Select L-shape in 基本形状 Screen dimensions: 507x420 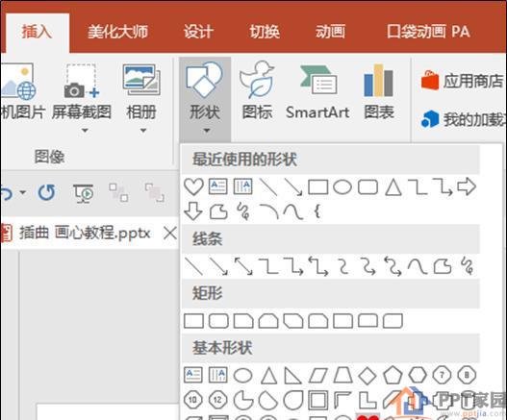point(368,401)
